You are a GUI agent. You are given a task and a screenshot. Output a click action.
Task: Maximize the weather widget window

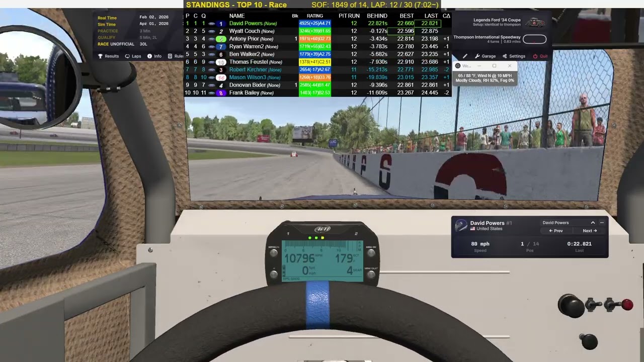coord(494,66)
